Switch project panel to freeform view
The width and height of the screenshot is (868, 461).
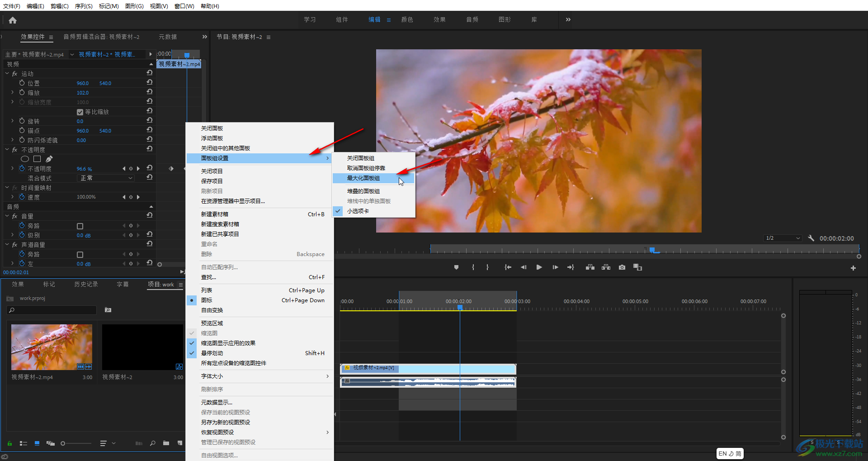(x=51, y=443)
